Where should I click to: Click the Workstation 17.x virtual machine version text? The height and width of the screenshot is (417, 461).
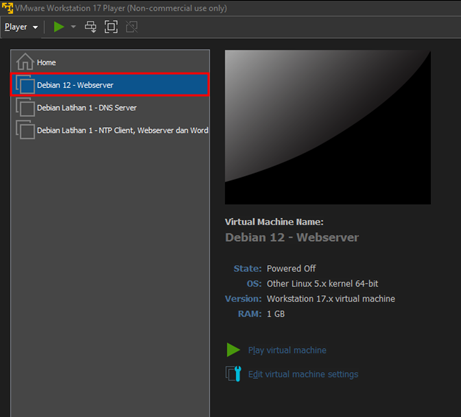click(331, 299)
